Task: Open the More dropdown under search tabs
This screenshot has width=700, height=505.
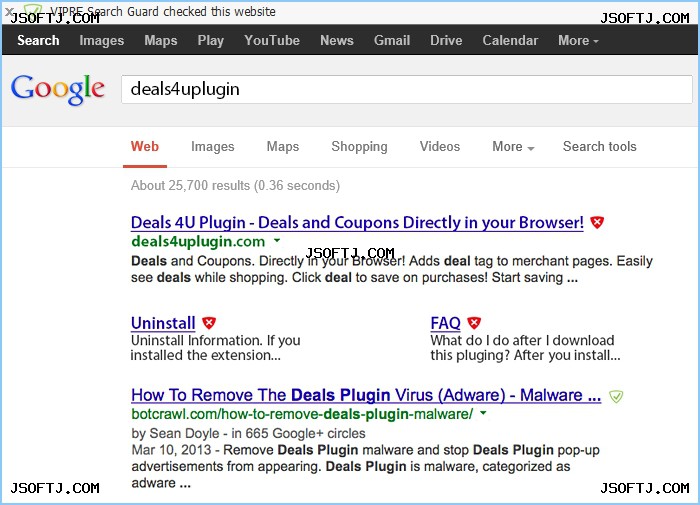Action: click(x=513, y=146)
